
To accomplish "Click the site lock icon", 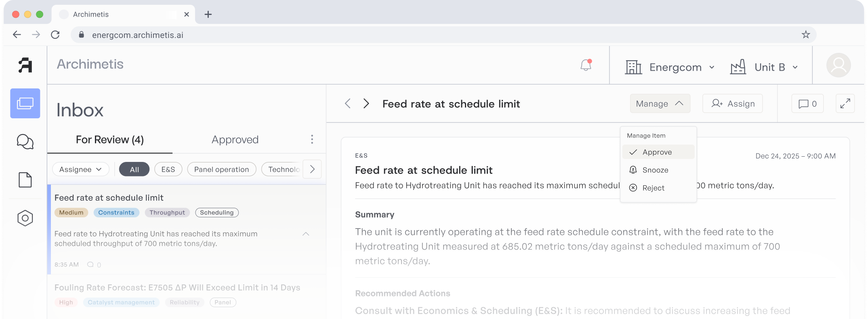I will 81,35.
